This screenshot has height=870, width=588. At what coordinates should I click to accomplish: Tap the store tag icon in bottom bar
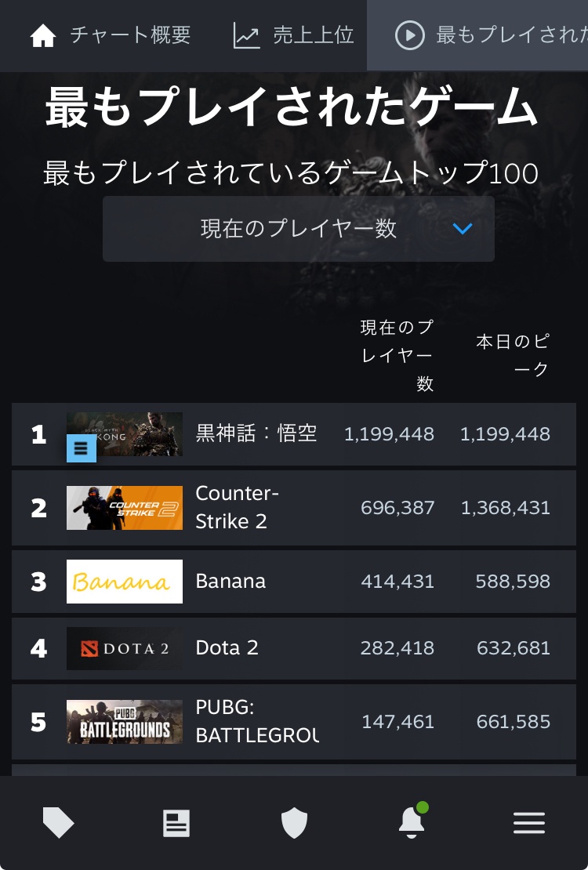(x=58, y=822)
